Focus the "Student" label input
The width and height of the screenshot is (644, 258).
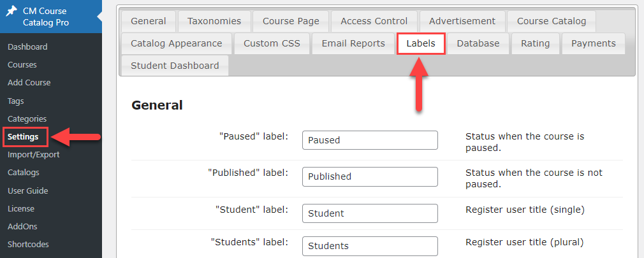pos(370,213)
